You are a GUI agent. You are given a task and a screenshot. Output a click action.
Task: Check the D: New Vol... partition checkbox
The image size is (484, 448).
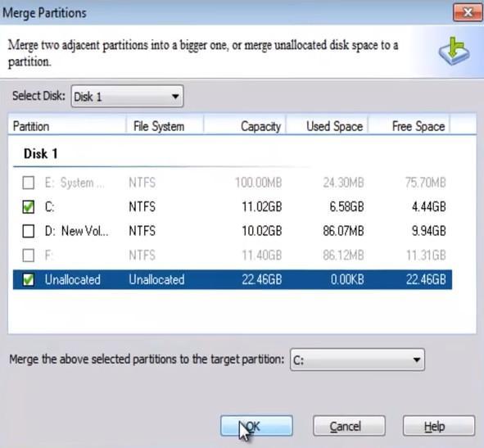pos(29,231)
